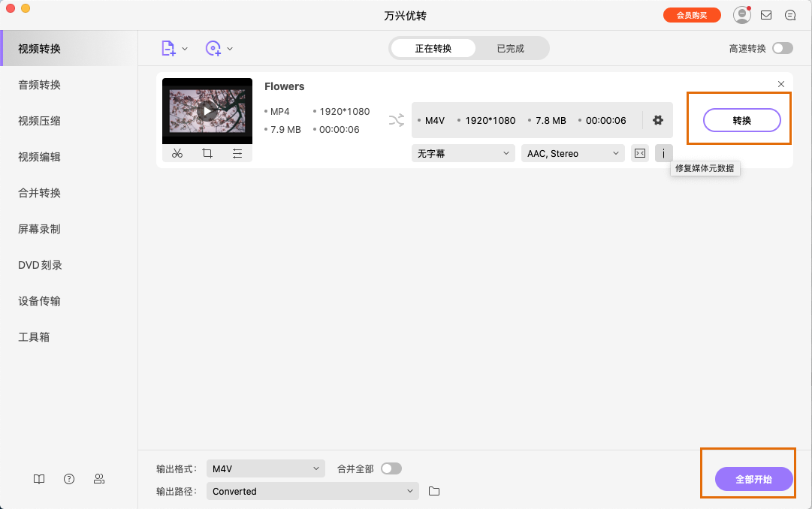812x509 pixels.
Task: Switch to the 已完成 tab
Action: click(x=510, y=47)
